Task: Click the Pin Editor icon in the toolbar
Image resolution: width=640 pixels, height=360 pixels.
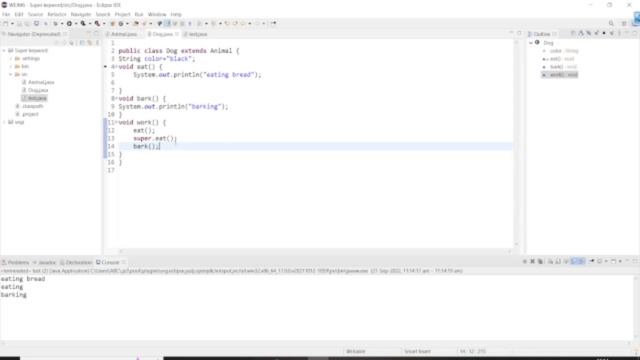Action: (x=273, y=24)
